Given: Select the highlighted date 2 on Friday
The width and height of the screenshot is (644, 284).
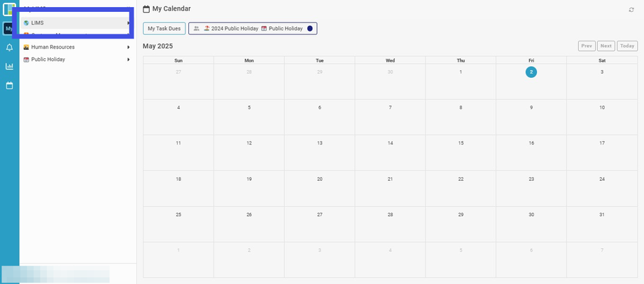Looking at the screenshot, I should pyautogui.click(x=531, y=72).
